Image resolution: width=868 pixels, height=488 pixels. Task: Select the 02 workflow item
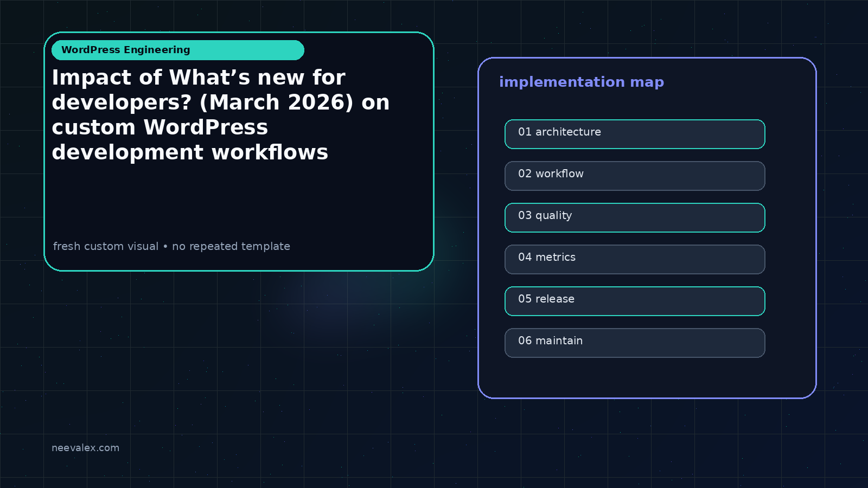click(635, 176)
